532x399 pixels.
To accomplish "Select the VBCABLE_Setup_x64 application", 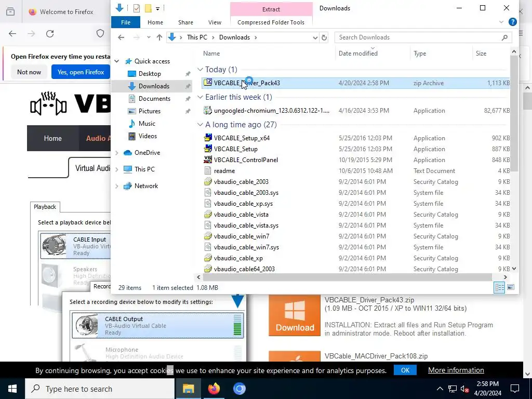I will click(x=355, y=138).
